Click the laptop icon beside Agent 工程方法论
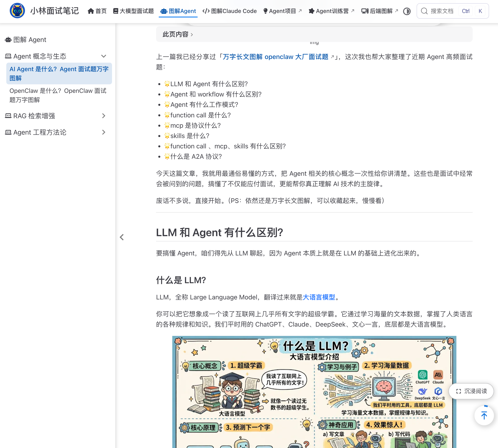The height and width of the screenshot is (448, 498). [x=8, y=132]
